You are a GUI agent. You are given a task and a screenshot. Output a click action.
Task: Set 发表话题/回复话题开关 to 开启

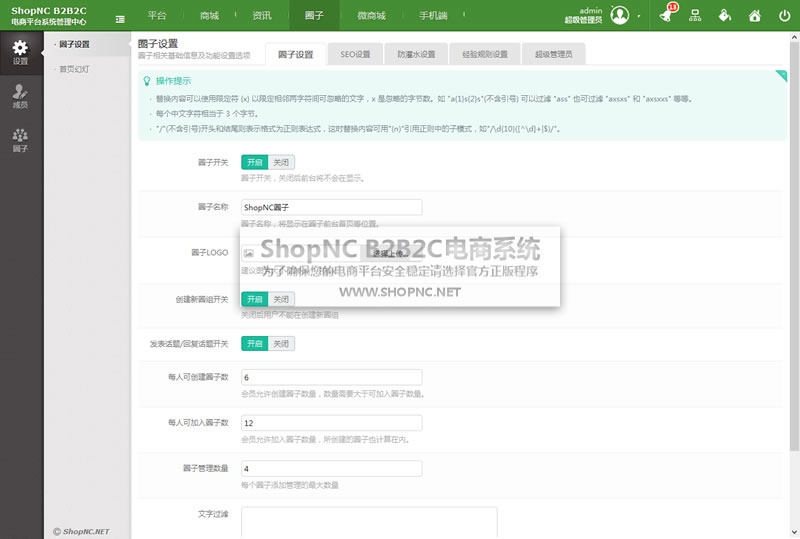255,344
